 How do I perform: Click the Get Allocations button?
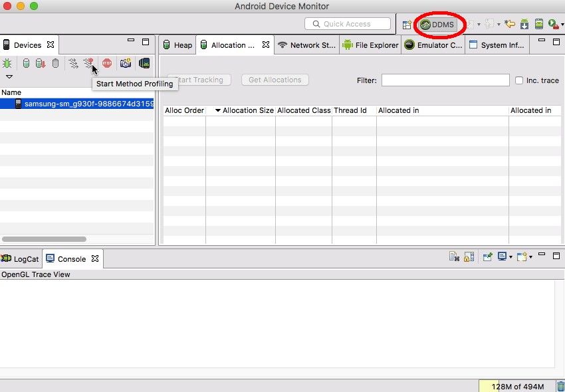[x=275, y=80]
